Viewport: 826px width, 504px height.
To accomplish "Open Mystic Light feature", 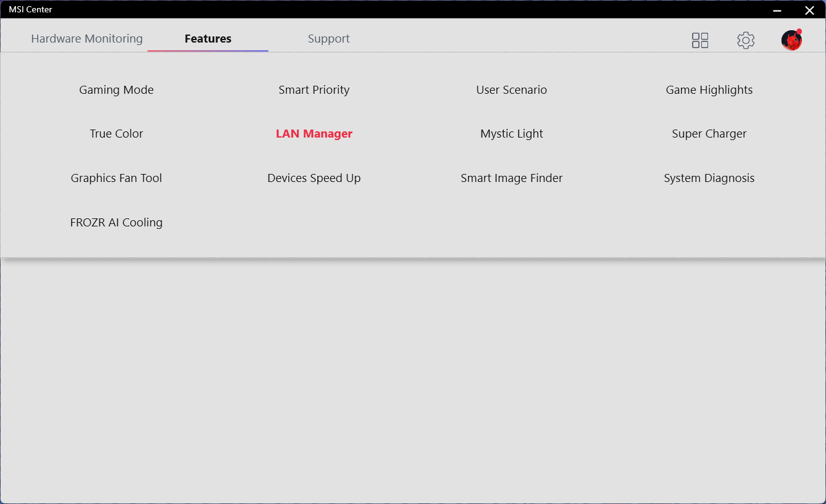I will click(512, 134).
